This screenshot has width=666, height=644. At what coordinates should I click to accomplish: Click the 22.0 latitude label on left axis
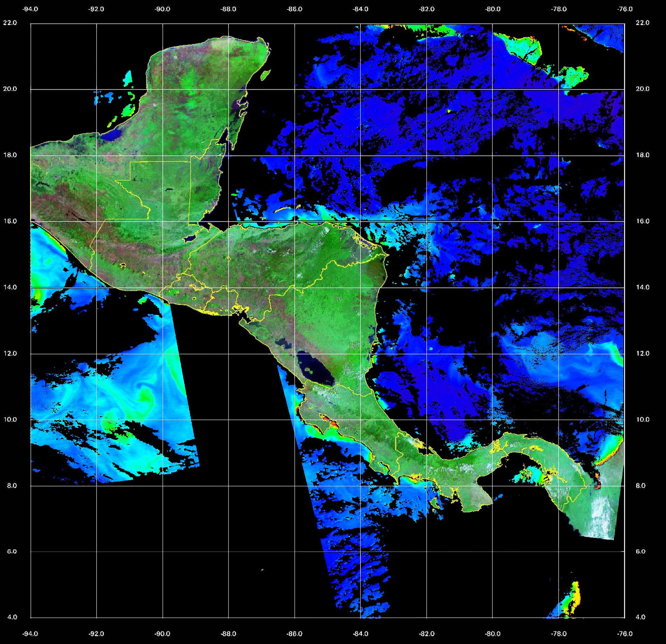(10, 23)
